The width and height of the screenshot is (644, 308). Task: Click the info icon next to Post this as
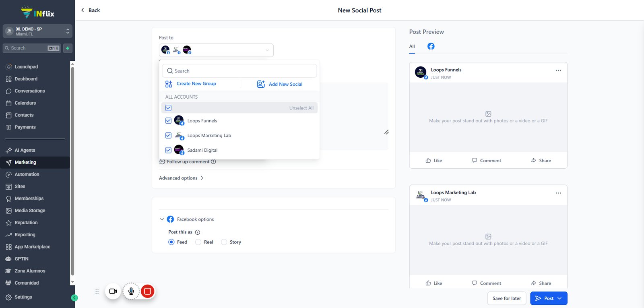pyautogui.click(x=198, y=232)
